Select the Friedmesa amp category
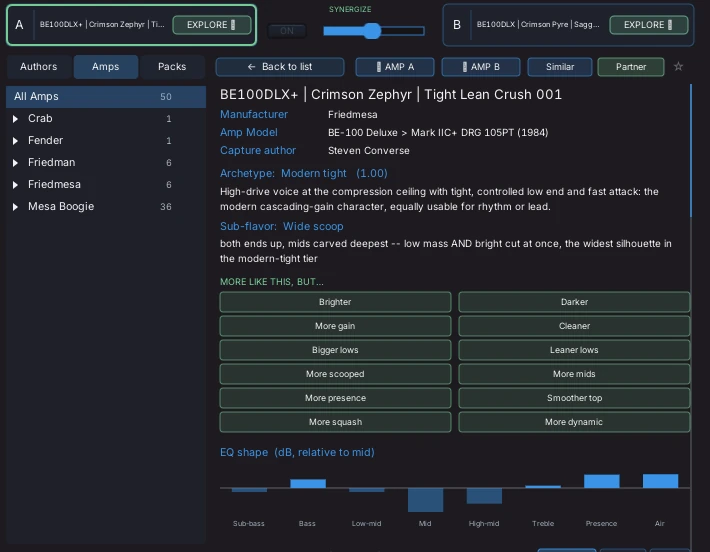Viewport: 710px width, 552px height. [x=106, y=184]
